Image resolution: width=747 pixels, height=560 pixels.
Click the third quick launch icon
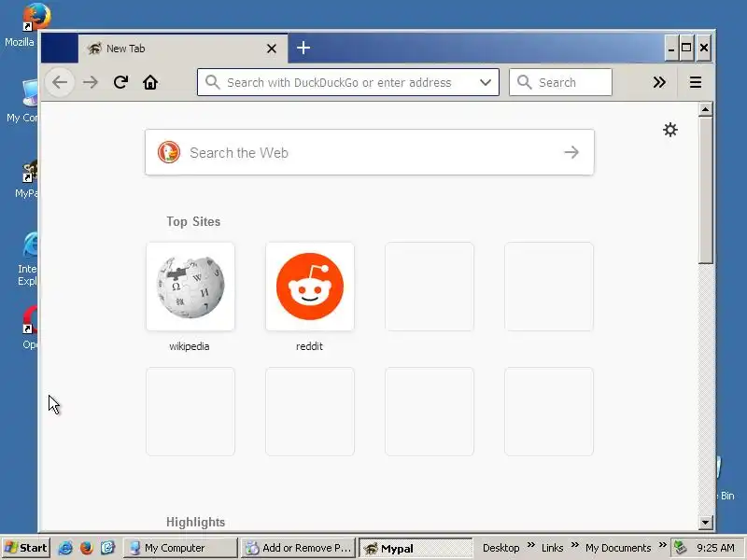107,548
